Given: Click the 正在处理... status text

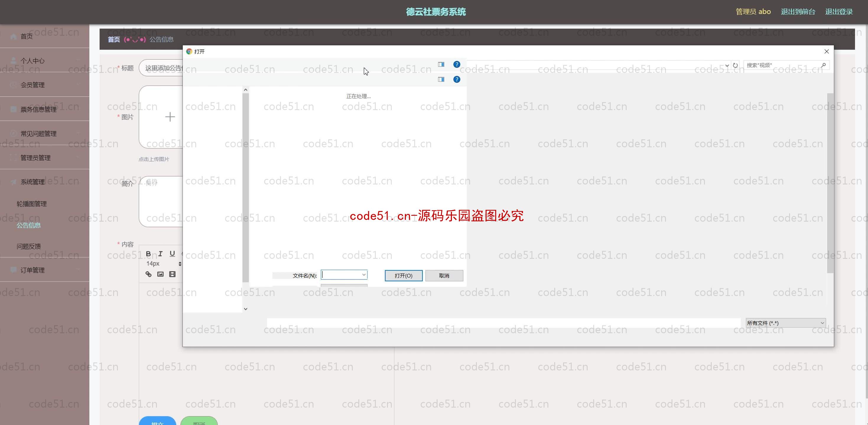Looking at the screenshot, I should (358, 96).
